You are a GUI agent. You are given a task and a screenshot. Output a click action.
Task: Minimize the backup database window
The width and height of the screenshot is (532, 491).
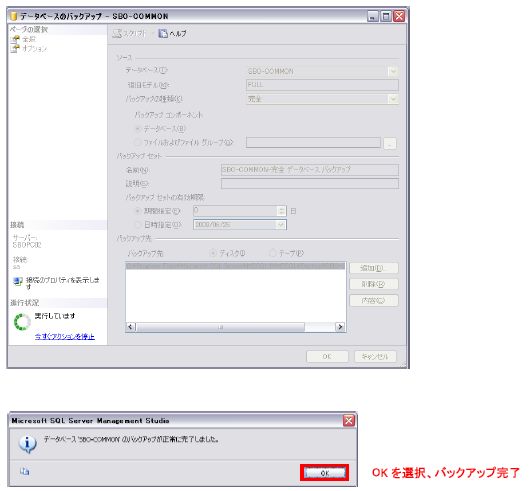[x=373, y=16]
